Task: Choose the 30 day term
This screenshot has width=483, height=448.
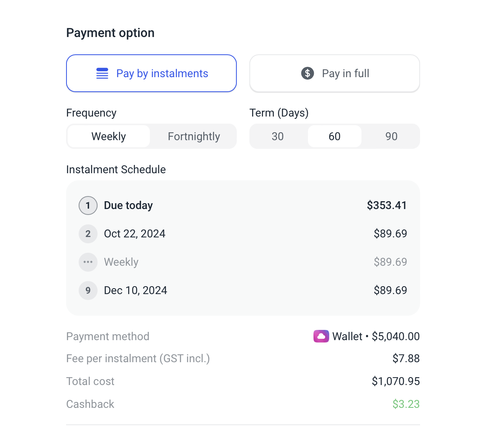Action: tap(278, 136)
